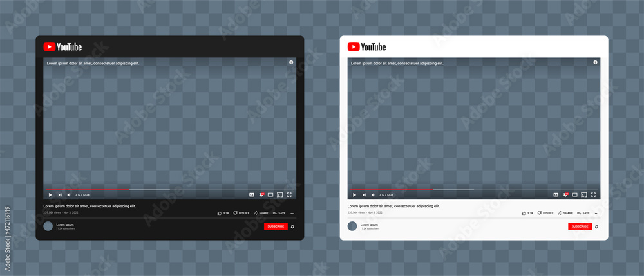Viewport: 644px width, 276px height.
Task: Click the YouTube logo in the dark player
Action: (62, 47)
